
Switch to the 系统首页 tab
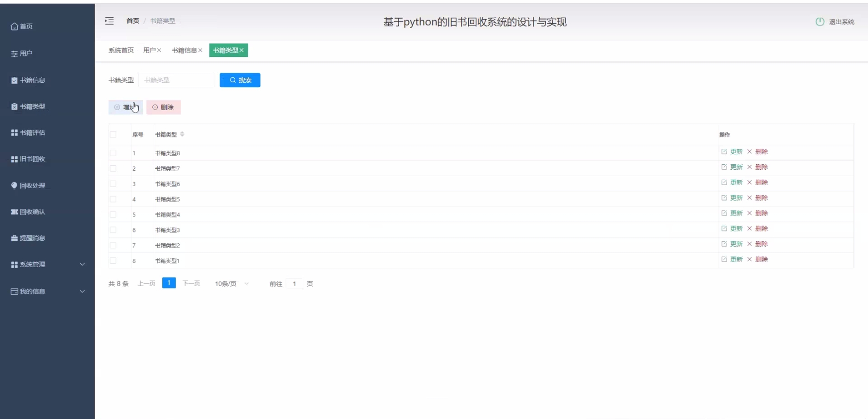click(x=121, y=50)
